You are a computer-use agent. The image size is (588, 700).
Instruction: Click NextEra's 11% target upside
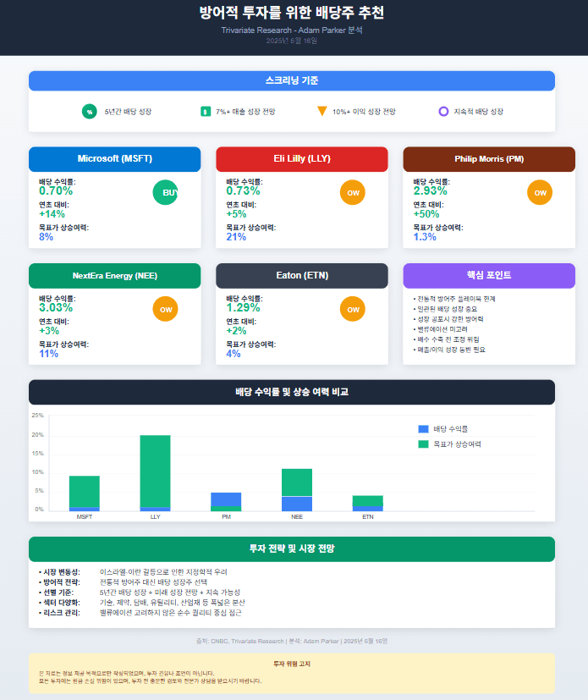tap(48, 354)
